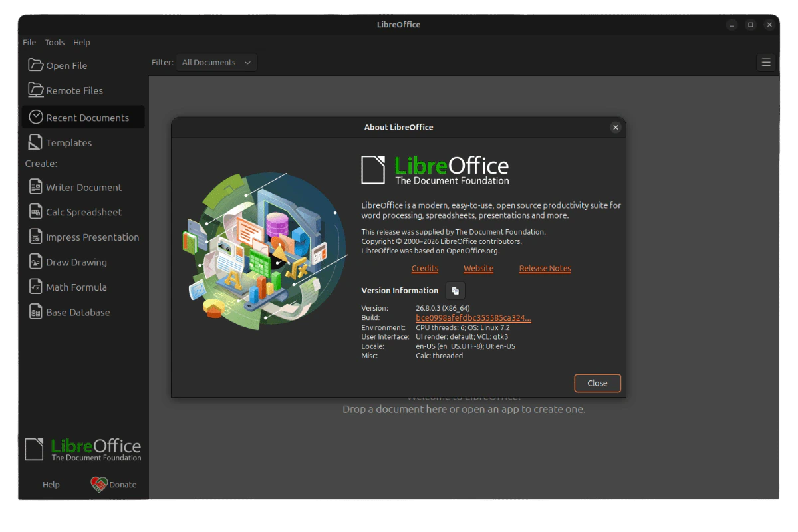Maximize the LibreOffice main window
798x532 pixels.
pyautogui.click(x=751, y=25)
